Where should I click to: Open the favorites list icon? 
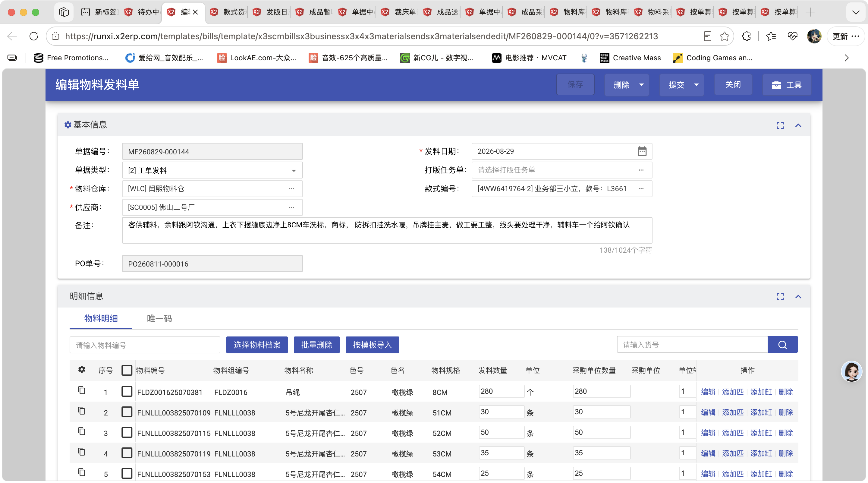click(x=771, y=36)
